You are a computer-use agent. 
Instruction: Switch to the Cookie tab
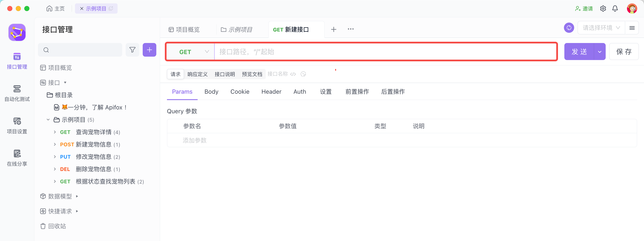tap(240, 92)
